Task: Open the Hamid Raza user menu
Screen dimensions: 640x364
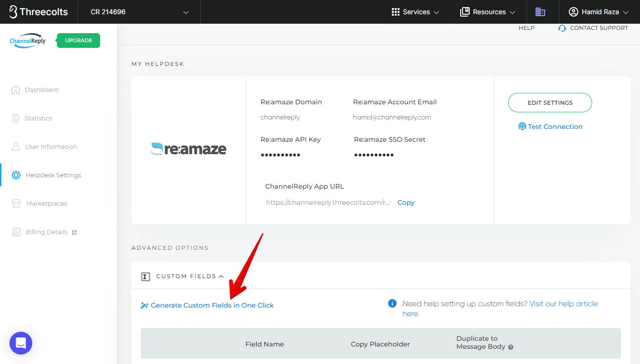Action: pos(599,12)
